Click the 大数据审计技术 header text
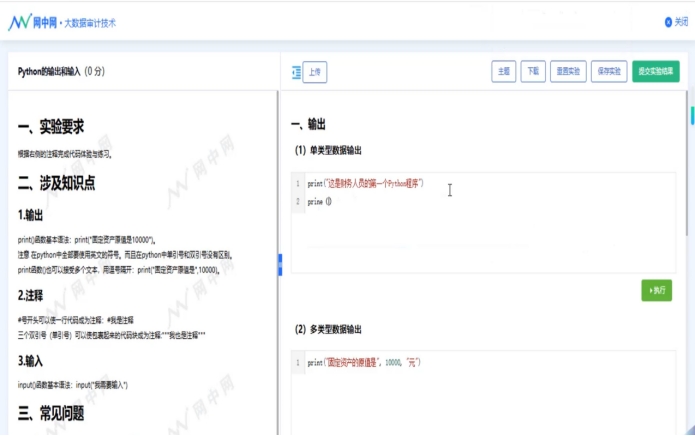Screen dimensions: 695x436 [x=90, y=22]
